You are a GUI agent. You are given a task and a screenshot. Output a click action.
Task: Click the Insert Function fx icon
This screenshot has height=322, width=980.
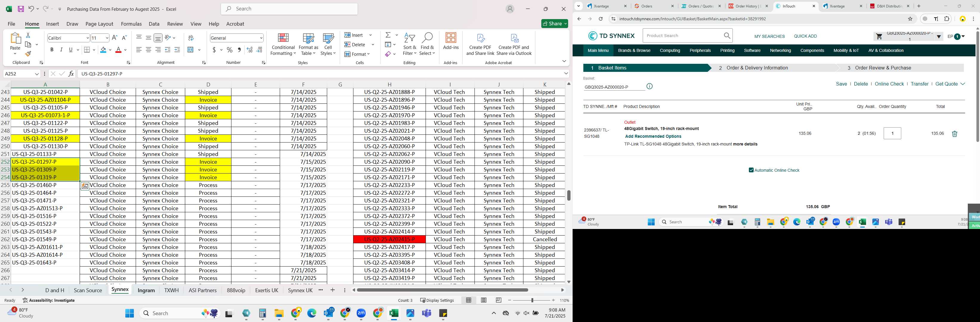[71, 74]
